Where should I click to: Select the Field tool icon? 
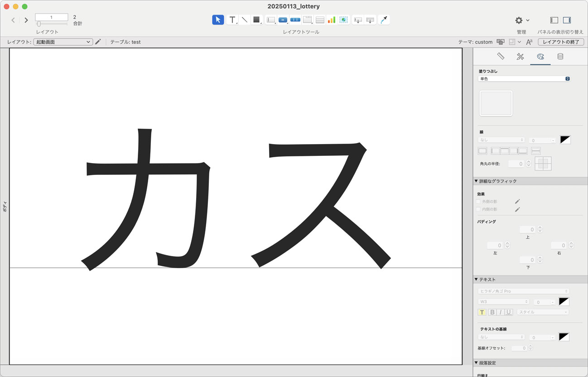[x=358, y=20]
